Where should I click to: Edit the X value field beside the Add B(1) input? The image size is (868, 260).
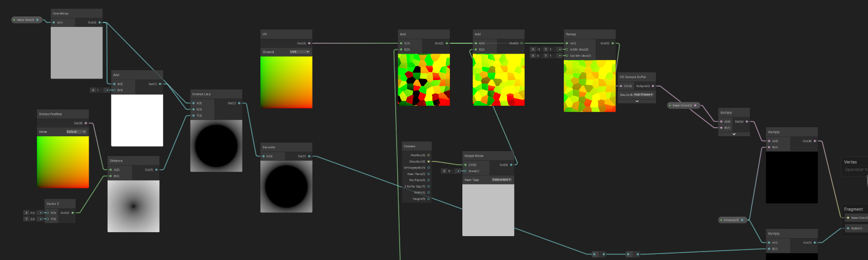(100, 90)
